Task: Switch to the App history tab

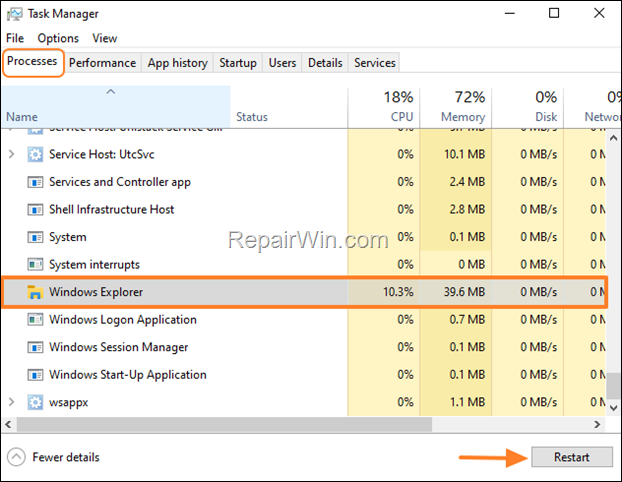Action: 178,63
